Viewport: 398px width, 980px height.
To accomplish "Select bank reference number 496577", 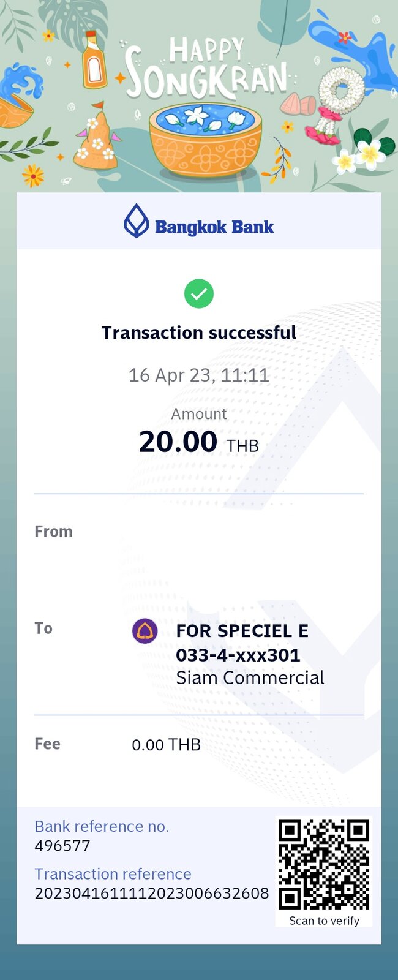I will point(62,846).
